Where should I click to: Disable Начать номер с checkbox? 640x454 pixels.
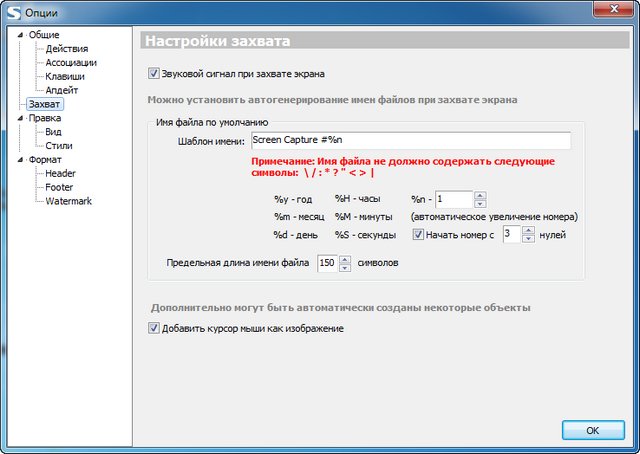418,235
